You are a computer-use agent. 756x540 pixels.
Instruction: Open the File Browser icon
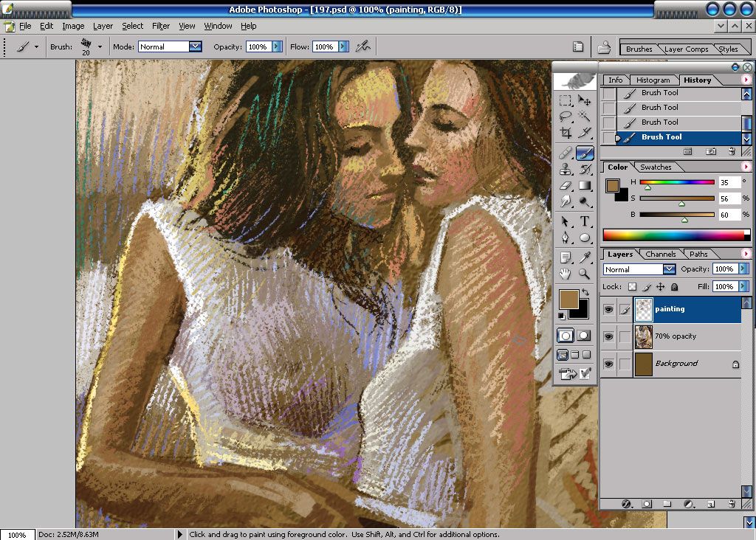[604, 46]
